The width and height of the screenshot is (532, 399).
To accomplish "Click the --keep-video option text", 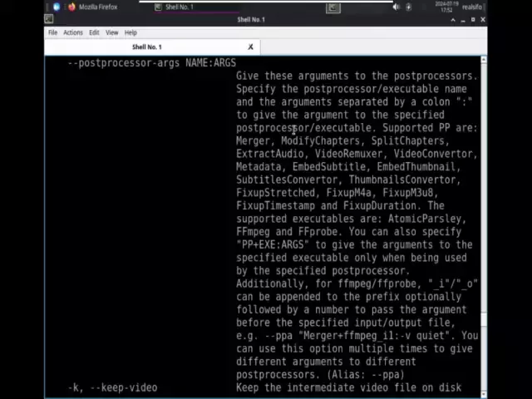I will coord(112,387).
